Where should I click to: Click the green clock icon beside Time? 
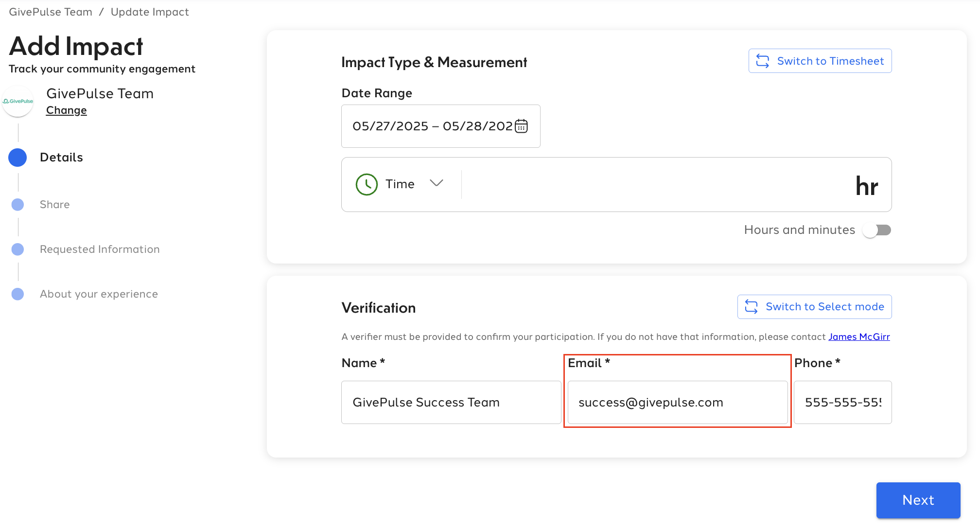(x=367, y=184)
